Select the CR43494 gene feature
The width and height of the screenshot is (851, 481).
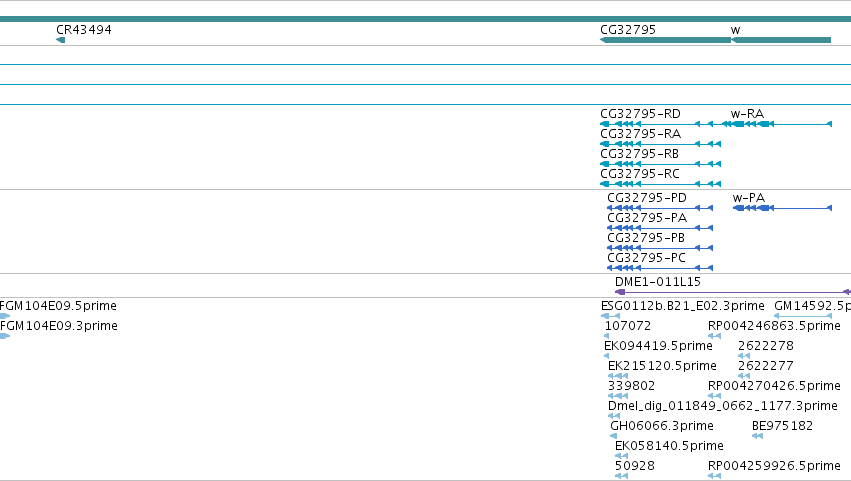[x=60, y=40]
